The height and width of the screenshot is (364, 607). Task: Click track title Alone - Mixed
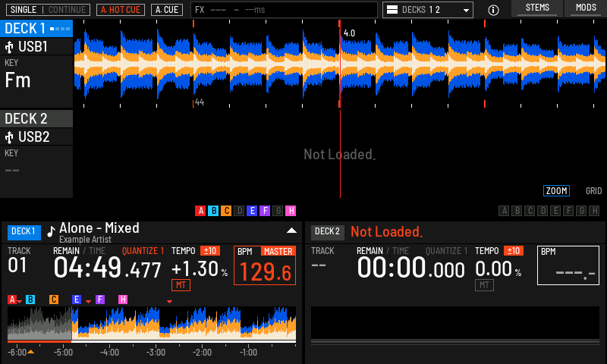tap(99, 228)
